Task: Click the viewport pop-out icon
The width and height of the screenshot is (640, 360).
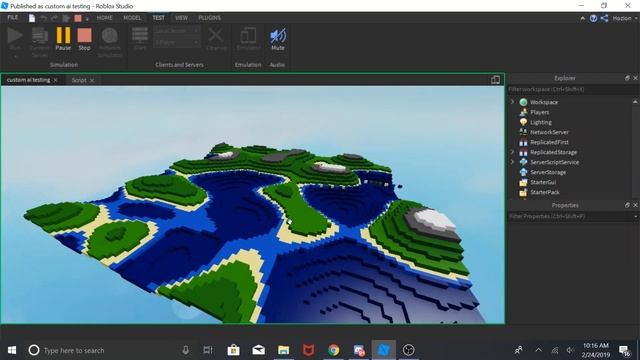Action: tap(495, 80)
